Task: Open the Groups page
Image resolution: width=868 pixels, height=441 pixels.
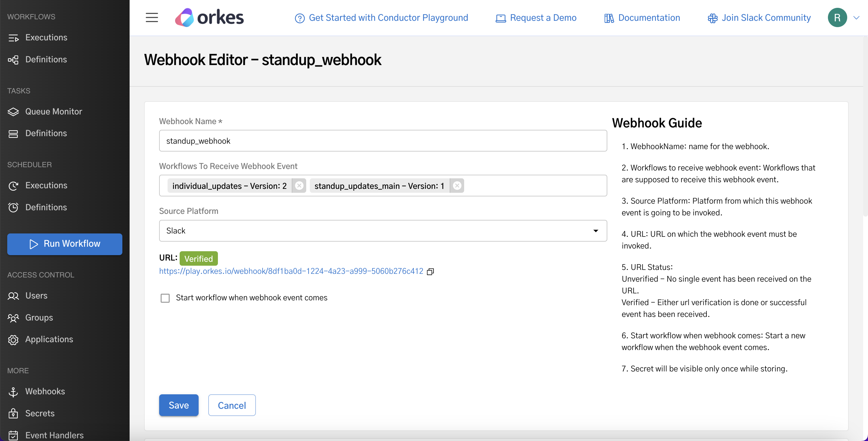Action: click(39, 317)
